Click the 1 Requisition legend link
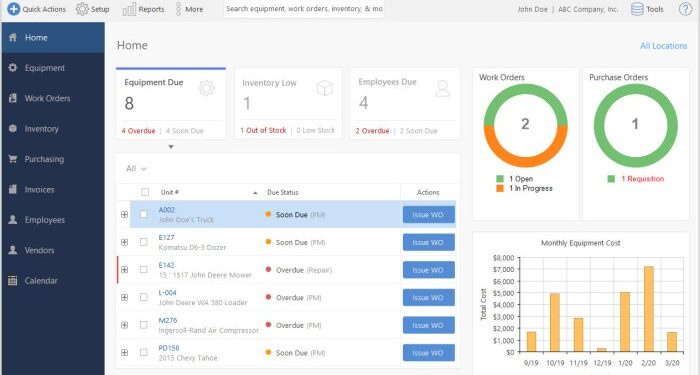700x375 pixels. tap(643, 179)
